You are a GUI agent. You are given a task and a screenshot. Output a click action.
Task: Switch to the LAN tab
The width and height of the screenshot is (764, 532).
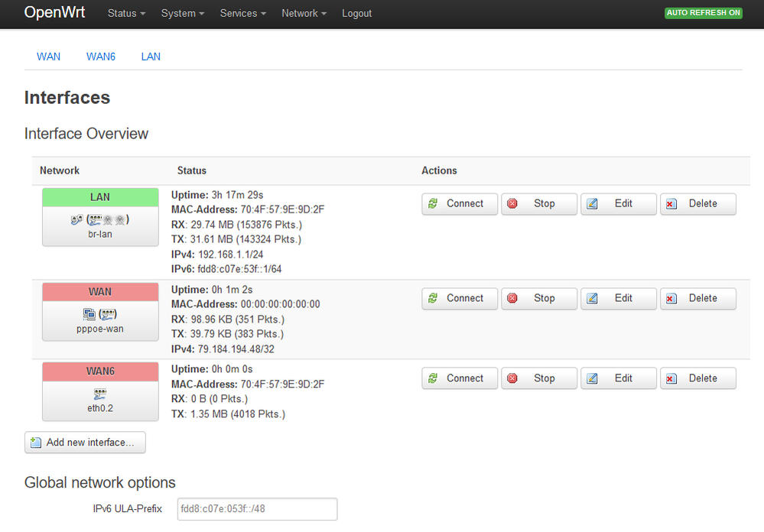[x=151, y=56]
